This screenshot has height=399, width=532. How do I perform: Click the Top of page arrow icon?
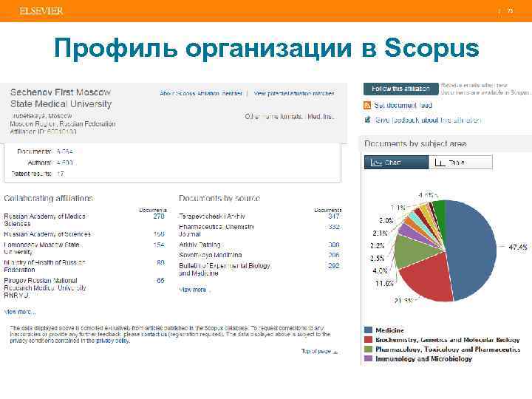coord(335,352)
